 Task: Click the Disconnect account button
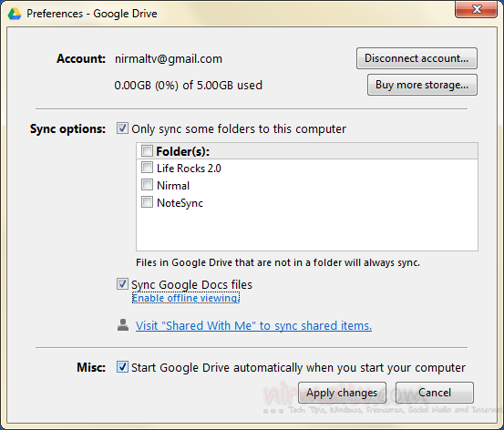point(417,58)
